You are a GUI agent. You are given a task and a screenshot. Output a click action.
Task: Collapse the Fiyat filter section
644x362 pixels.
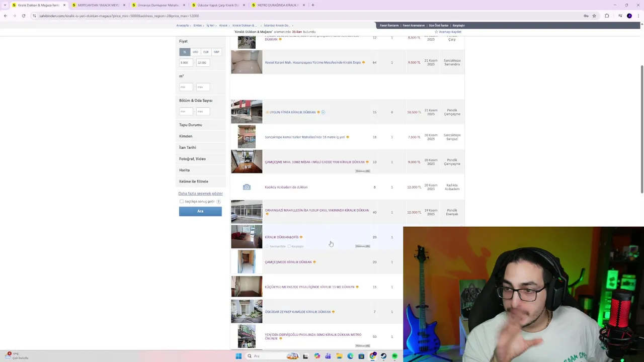pos(183,41)
